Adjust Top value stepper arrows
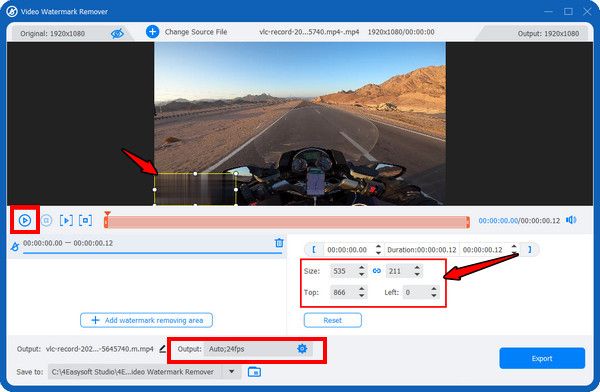The height and width of the screenshot is (392, 600). click(x=362, y=292)
